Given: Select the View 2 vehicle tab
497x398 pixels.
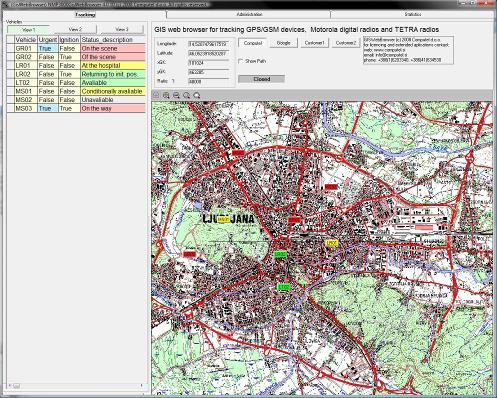Looking at the screenshot, I should 75,30.
